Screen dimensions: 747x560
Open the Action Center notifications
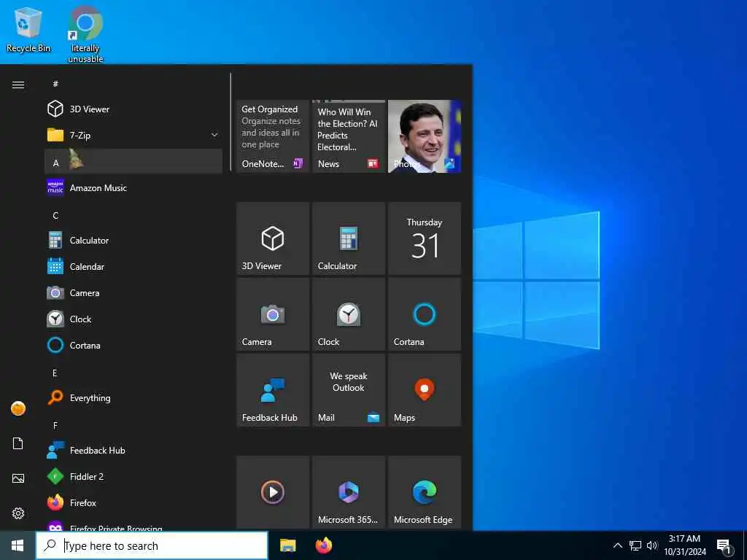(724, 546)
